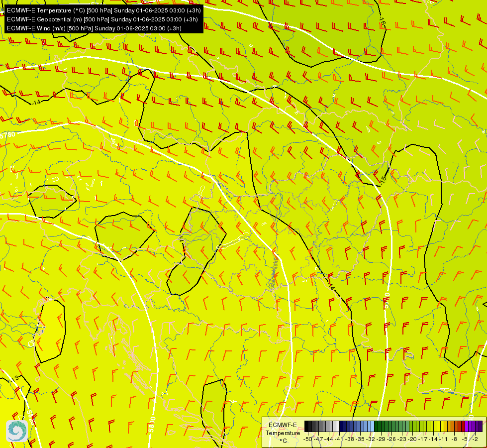The image size is (487, 448).
Task: Click the dark green legend swatch above -32
Action: tap(376, 426)
